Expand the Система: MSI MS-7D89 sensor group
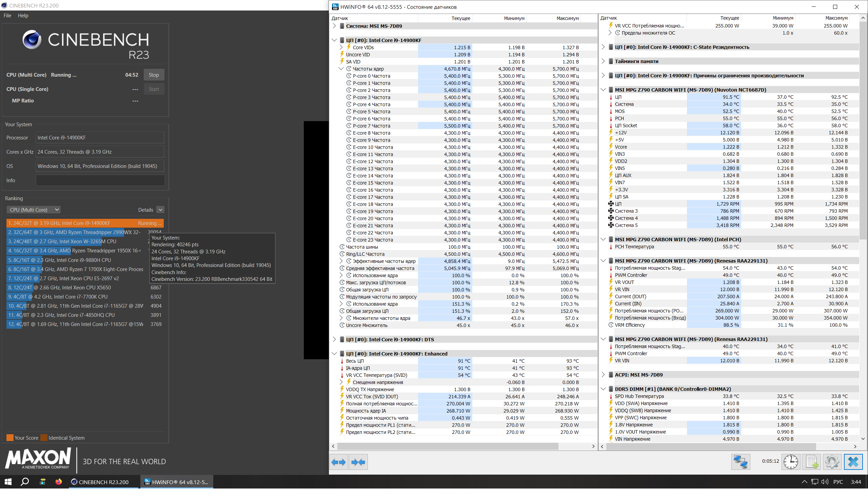 tap(334, 26)
